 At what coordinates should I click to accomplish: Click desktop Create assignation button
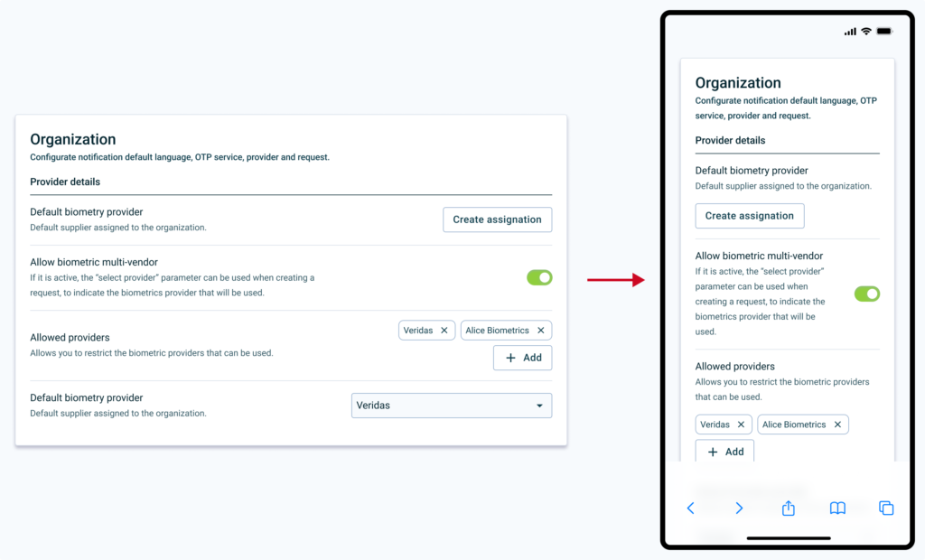click(497, 219)
